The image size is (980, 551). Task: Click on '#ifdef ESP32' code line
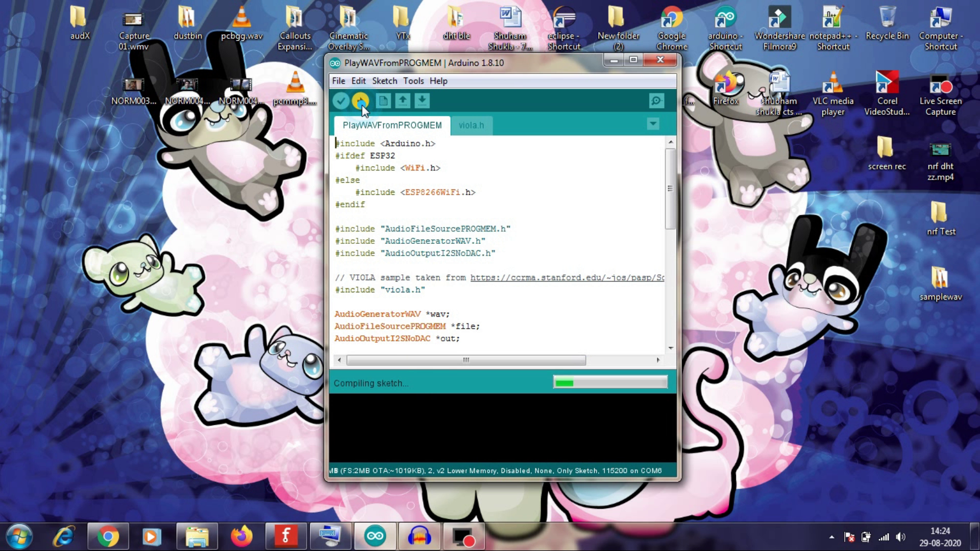click(365, 156)
